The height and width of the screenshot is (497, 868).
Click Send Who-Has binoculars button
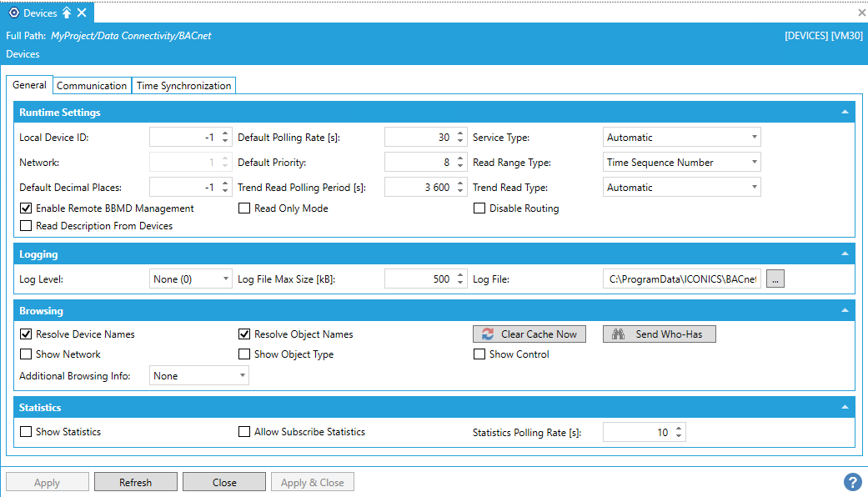(659, 334)
